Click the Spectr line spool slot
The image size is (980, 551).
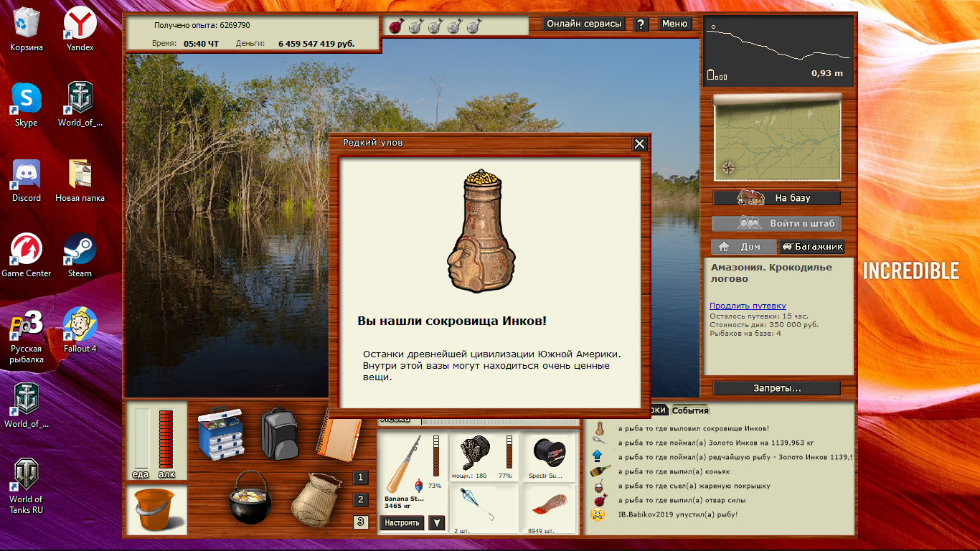(x=550, y=458)
